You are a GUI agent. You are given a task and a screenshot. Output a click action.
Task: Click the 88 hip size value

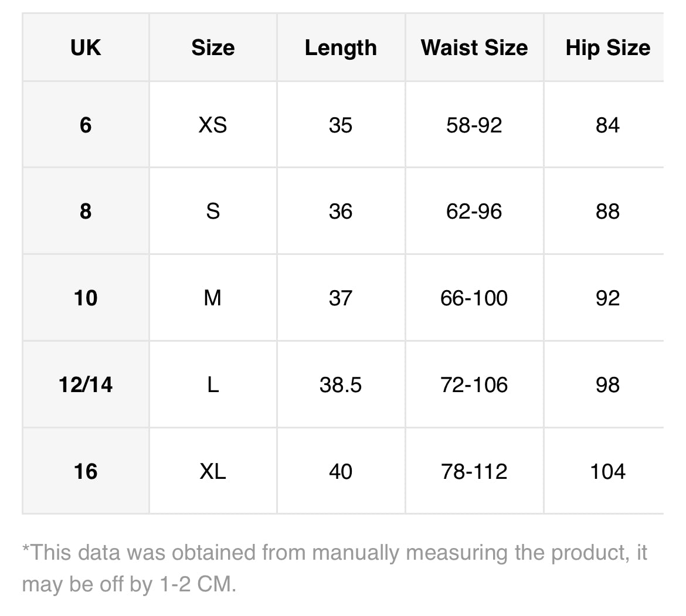[607, 211]
